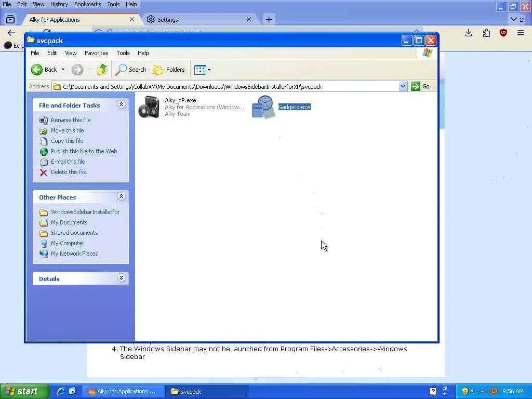Open the svcpack window View menu

click(71, 53)
